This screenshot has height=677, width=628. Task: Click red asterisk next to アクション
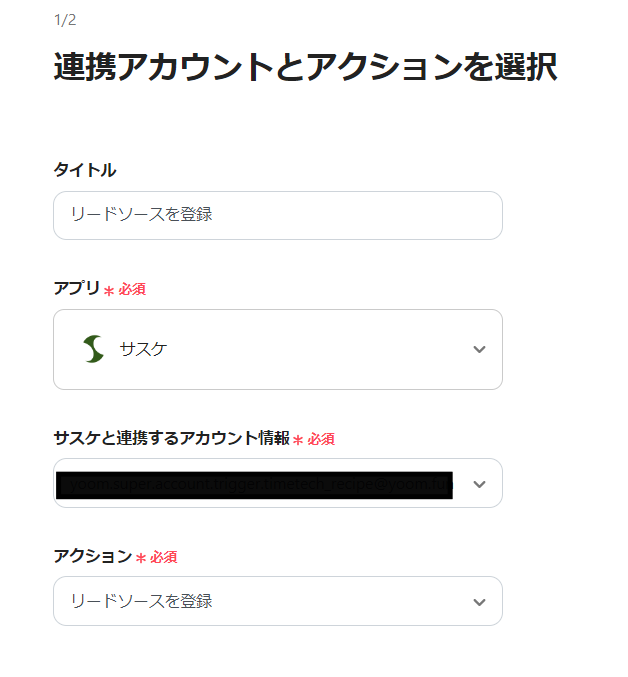coord(140,558)
